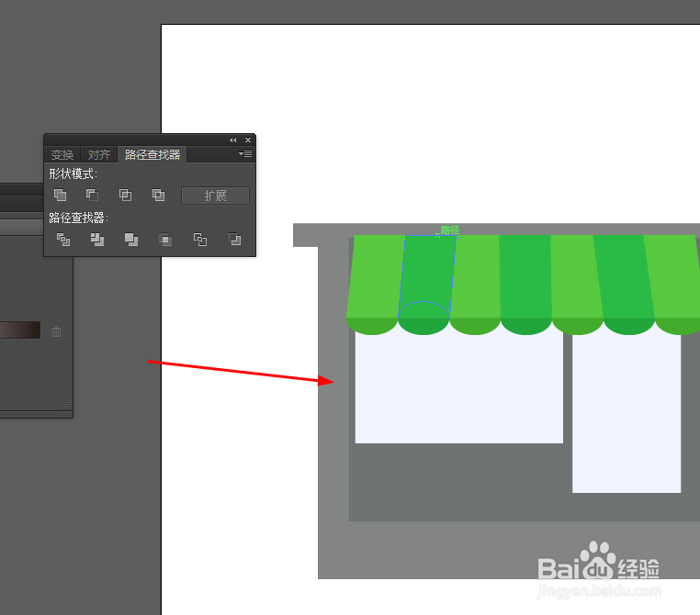This screenshot has width=700, height=615.
Task: Click the Minus Front shape mode icon
Action: click(93, 195)
